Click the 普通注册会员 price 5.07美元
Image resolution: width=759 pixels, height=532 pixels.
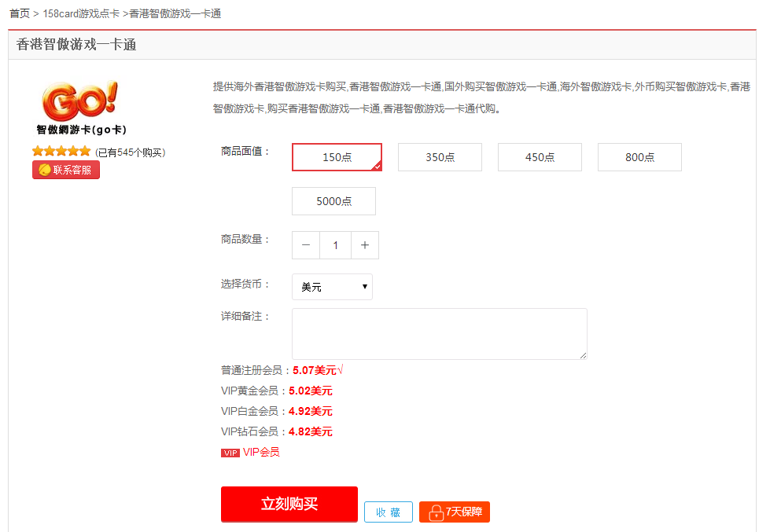click(x=315, y=370)
